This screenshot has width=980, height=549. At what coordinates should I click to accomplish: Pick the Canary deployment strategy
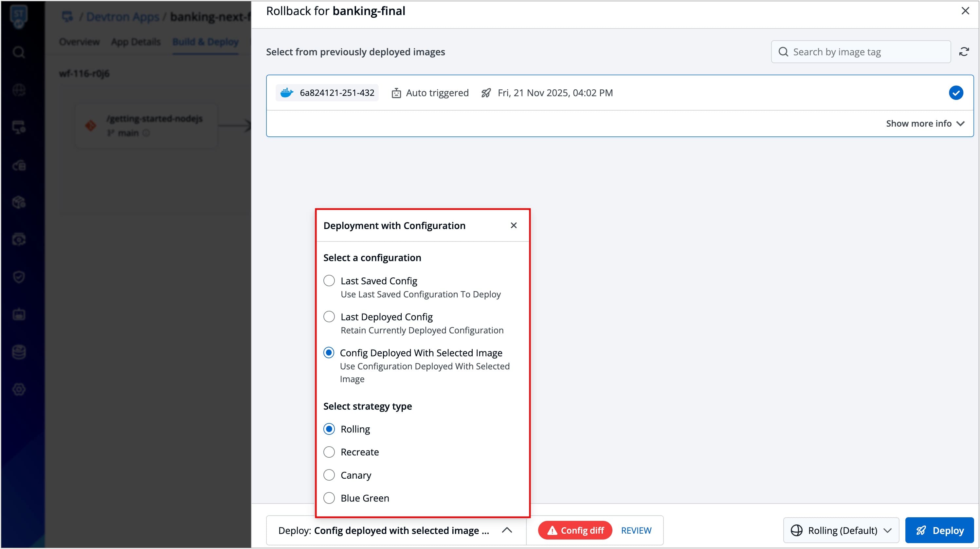point(329,475)
